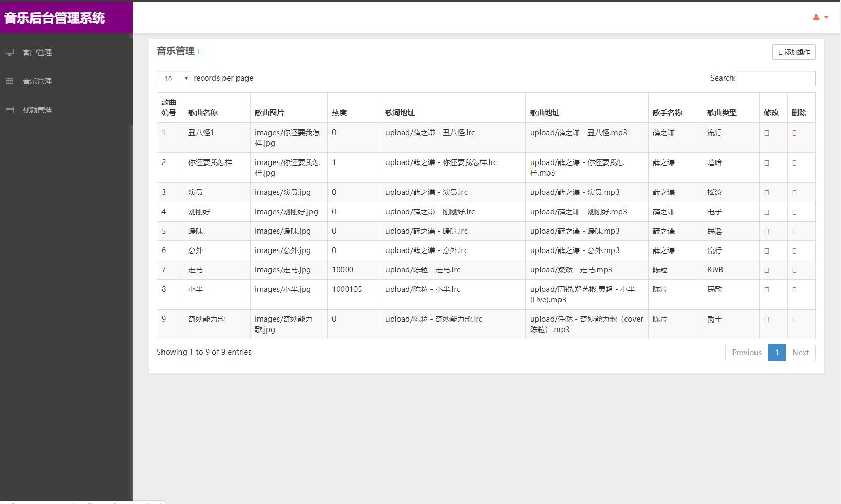Delete the song 奇妙能力歌
The width and height of the screenshot is (841, 504).
(x=794, y=320)
